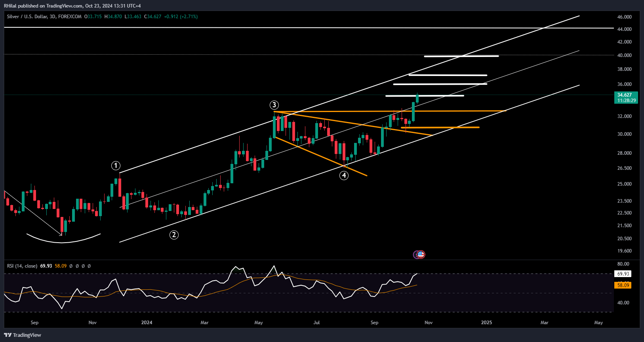Click the 32.000 price axis label
644x342 pixels.
click(x=625, y=116)
